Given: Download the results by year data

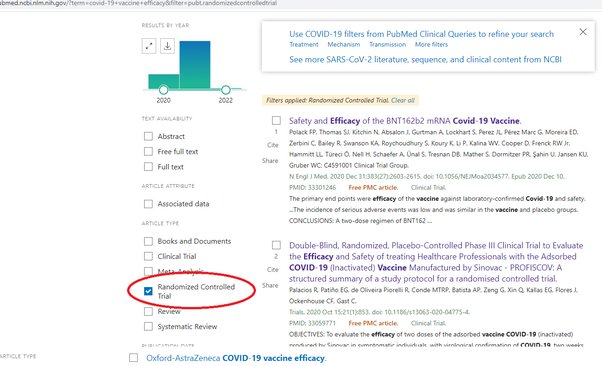Looking at the screenshot, I should 167,46.
